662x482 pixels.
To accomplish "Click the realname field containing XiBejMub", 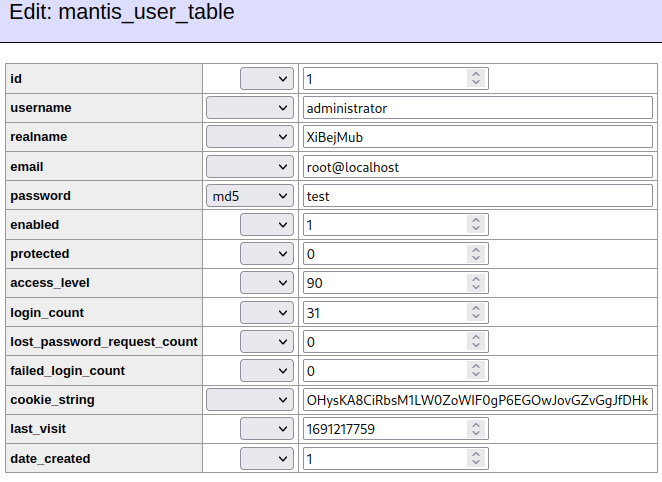I will tap(478, 137).
